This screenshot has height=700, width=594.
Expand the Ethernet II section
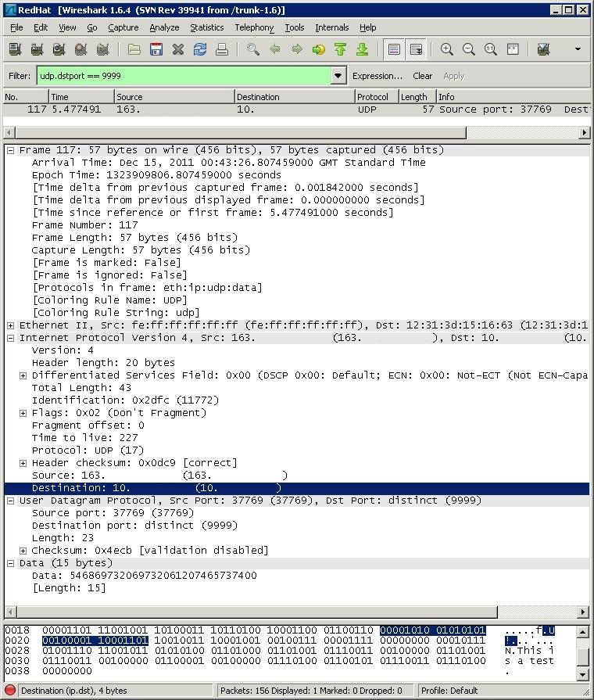click(x=10, y=325)
